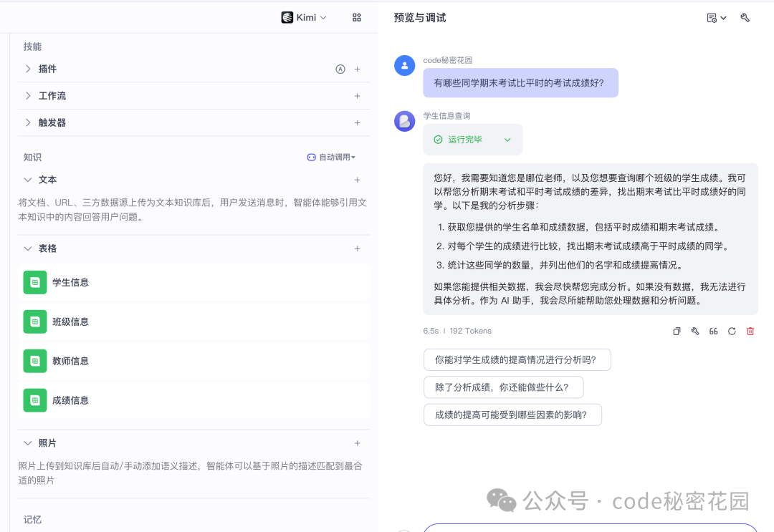Screen dimensions: 774x532
Task: Expand the 运行完毕 run details chevron
Action: pos(507,140)
